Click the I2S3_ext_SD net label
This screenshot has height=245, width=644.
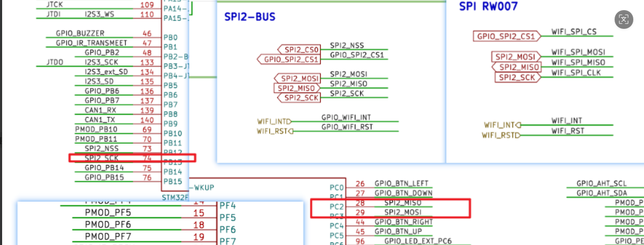(x=106, y=72)
